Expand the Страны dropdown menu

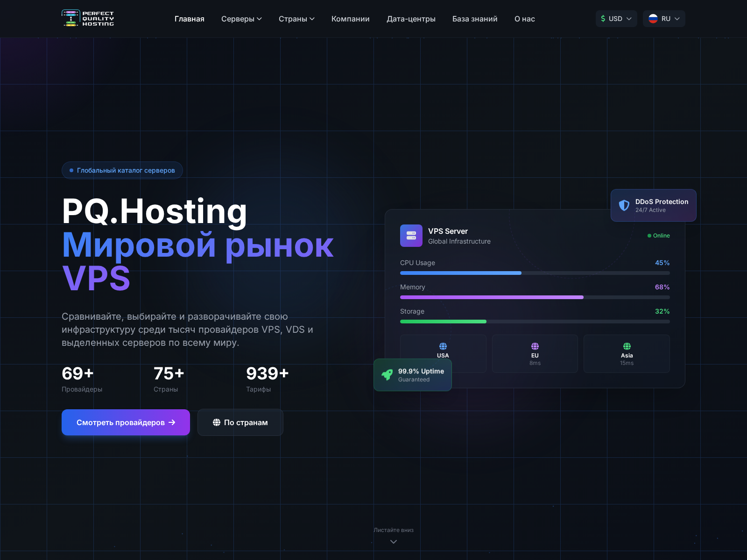click(296, 19)
